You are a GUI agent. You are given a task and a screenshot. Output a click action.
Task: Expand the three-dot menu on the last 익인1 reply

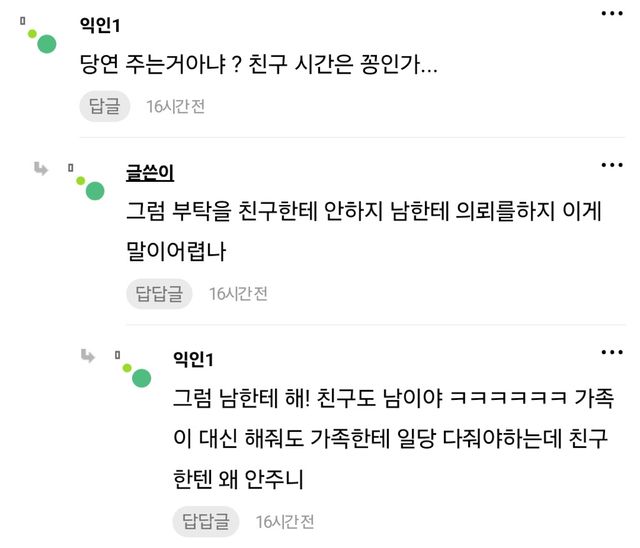[612, 351]
